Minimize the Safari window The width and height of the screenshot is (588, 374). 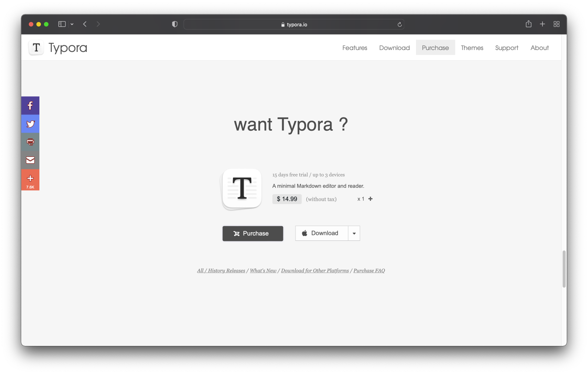tap(39, 24)
